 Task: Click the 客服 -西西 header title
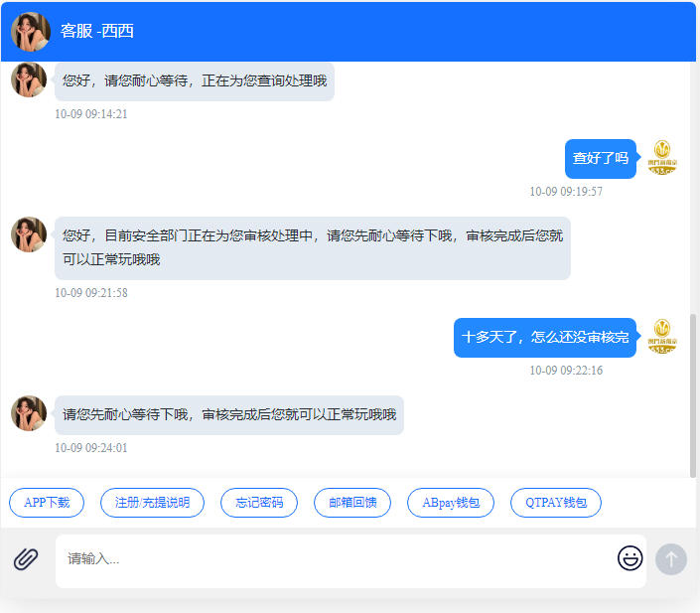point(97,32)
